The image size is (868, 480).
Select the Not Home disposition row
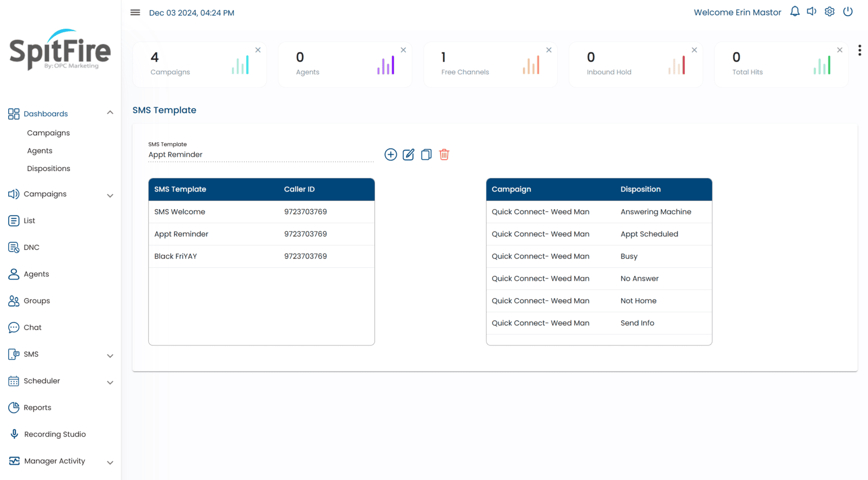coord(599,301)
